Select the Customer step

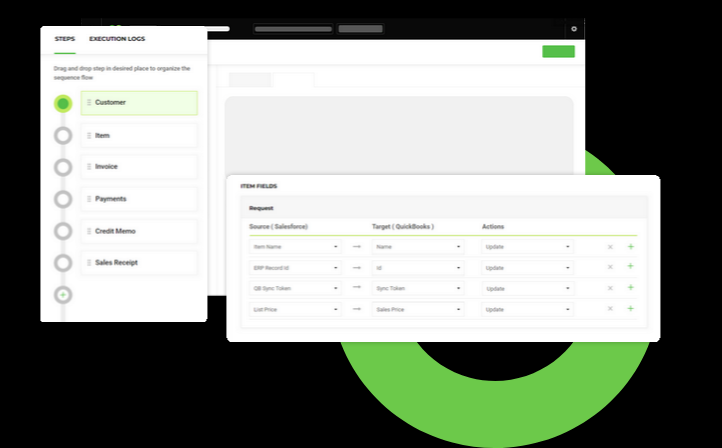pos(139,103)
